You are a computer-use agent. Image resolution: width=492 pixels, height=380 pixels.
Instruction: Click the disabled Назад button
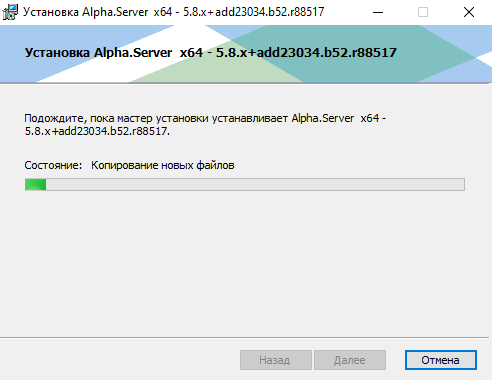coord(276,360)
